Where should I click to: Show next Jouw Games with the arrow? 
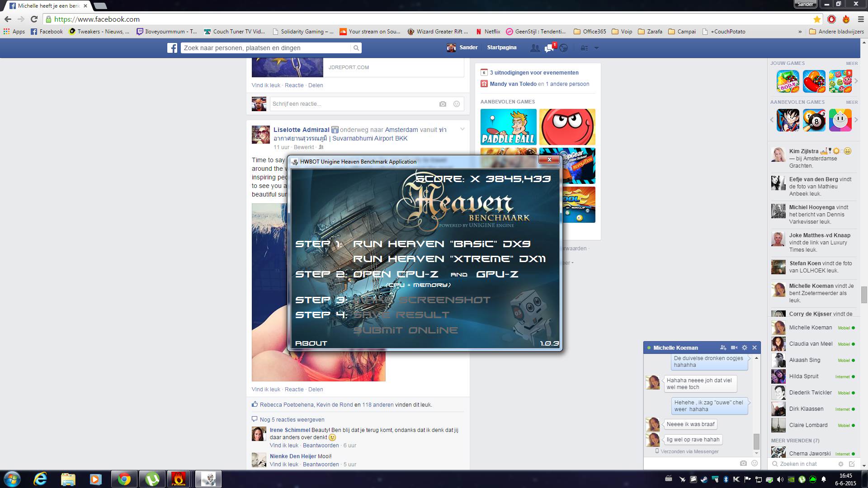tap(856, 81)
